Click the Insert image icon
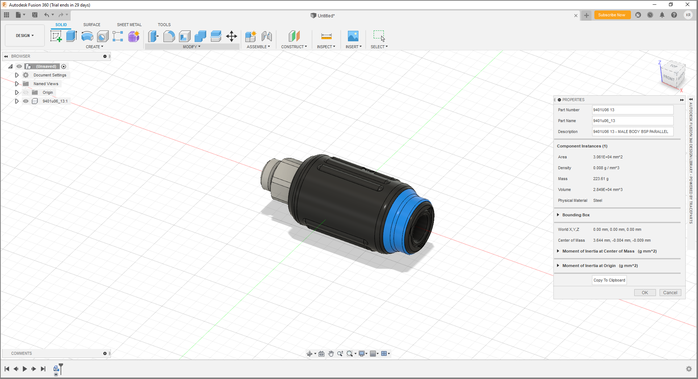Image resolution: width=698 pixels, height=379 pixels. pos(353,36)
